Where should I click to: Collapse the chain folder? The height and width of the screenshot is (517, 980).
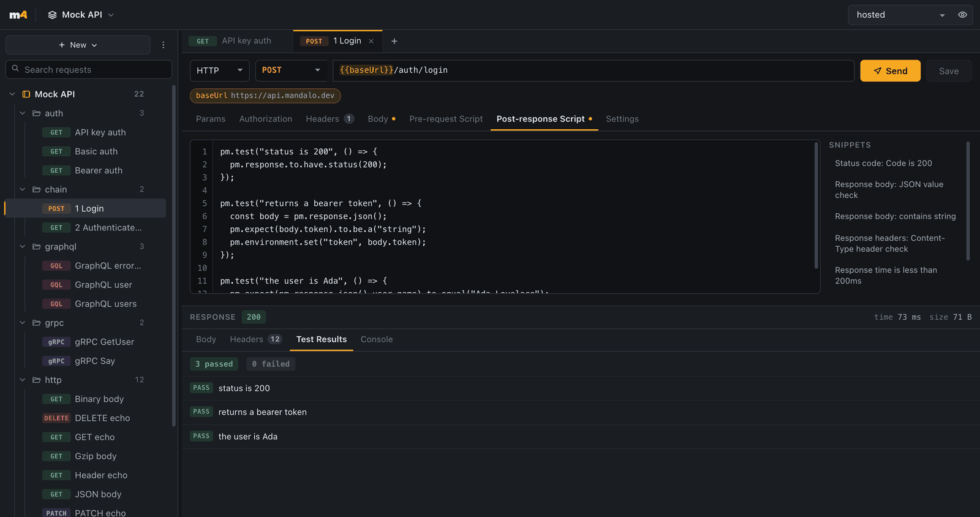pyautogui.click(x=23, y=189)
